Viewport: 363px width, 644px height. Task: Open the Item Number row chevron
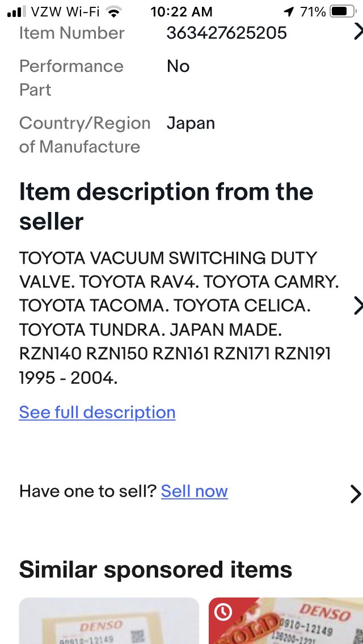pyautogui.click(x=358, y=32)
